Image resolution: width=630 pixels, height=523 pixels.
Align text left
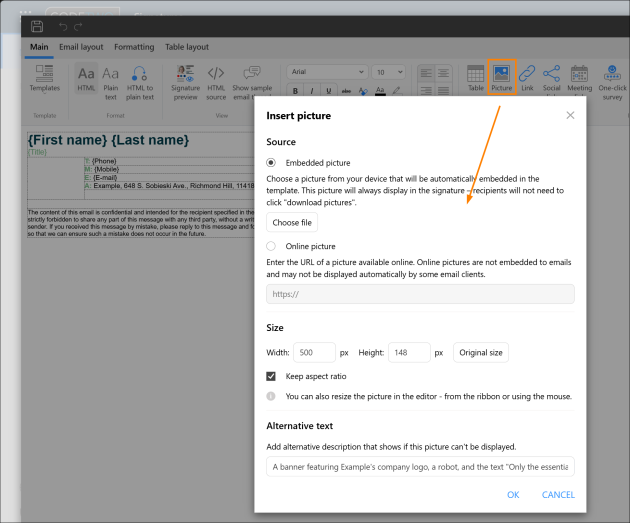pyautogui.click(x=426, y=73)
